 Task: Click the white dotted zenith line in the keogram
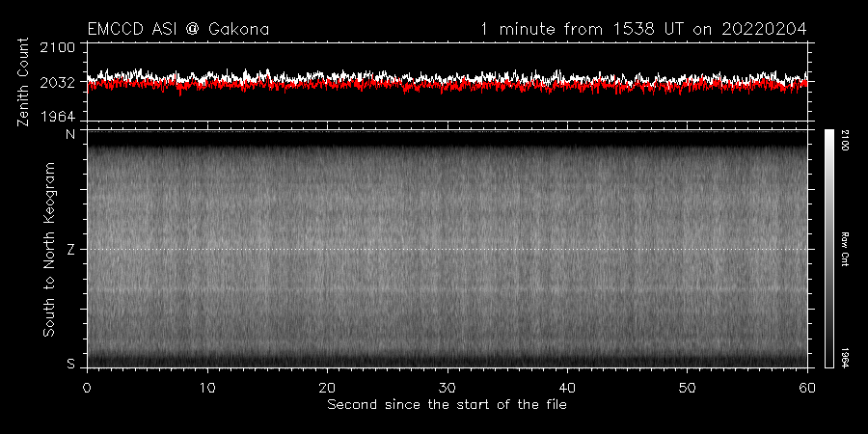pyautogui.click(x=447, y=249)
